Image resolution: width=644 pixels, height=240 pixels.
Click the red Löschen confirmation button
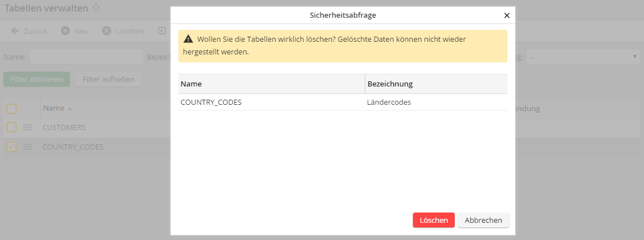pos(433,220)
